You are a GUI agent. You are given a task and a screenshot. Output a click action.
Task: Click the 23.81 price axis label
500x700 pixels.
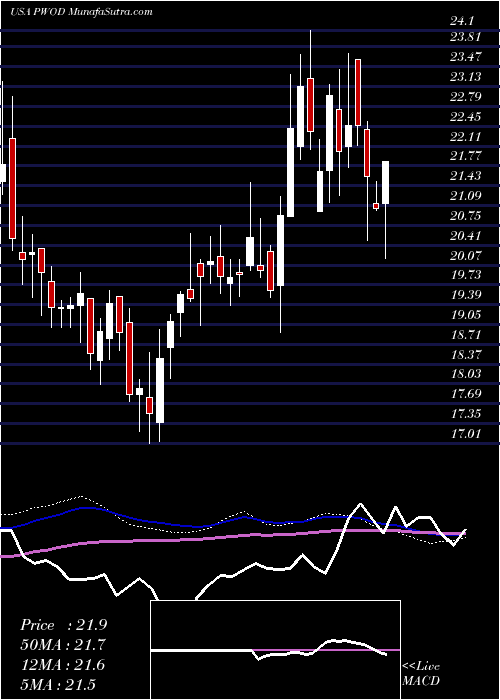pos(466,37)
